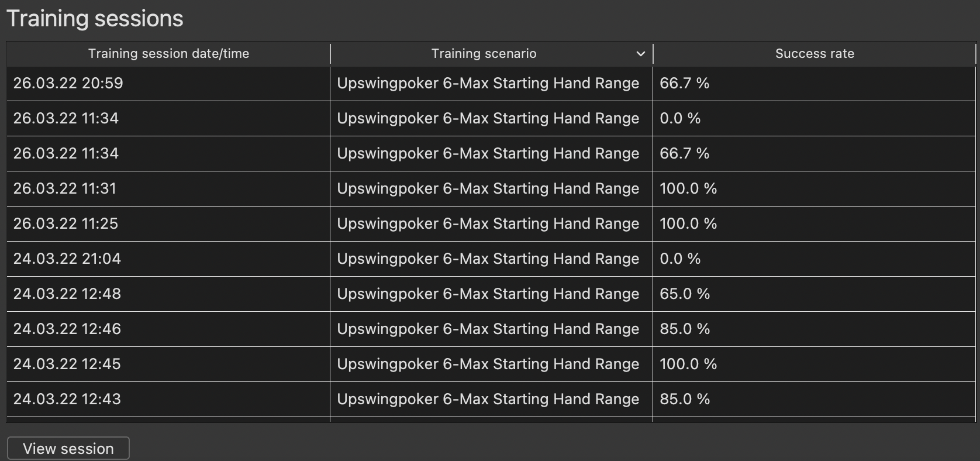980x461 pixels.
Task: Select the 24.03.22 12:45 session
Action: (67, 364)
